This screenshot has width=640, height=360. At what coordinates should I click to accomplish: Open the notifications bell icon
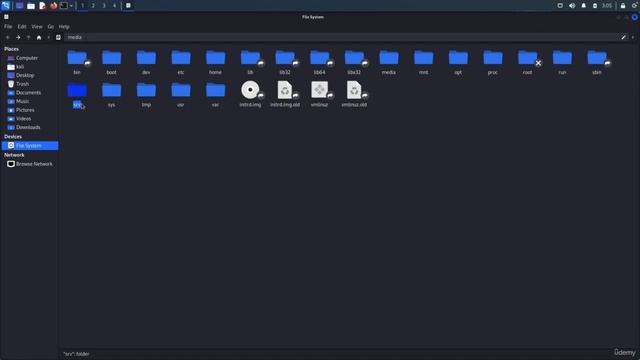tap(583, 6)
